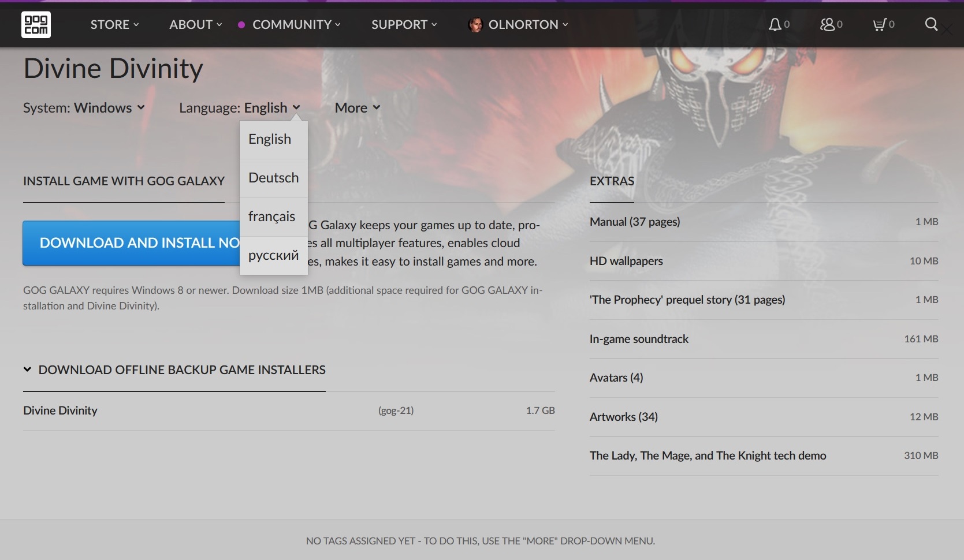Download the In-game soundtrack extra
Image resolution: width=964 pixels, height=560 pixels.
[764, 339]
